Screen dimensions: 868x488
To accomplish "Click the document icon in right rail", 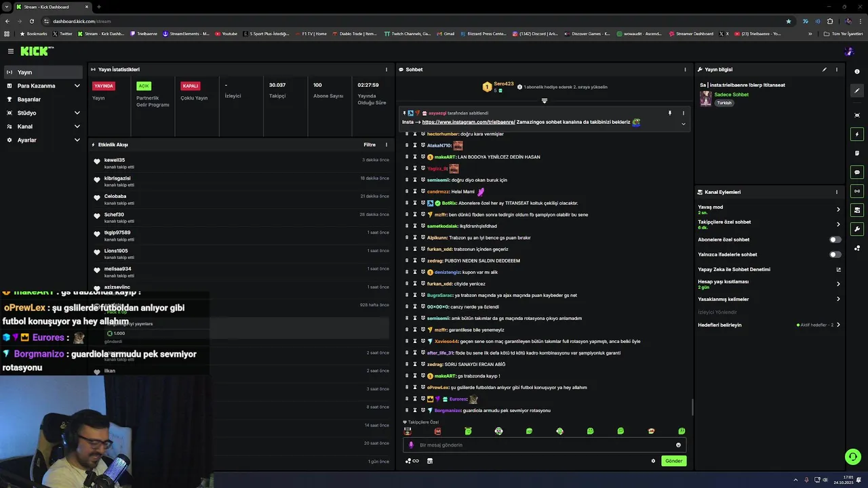I will (857, 153).
